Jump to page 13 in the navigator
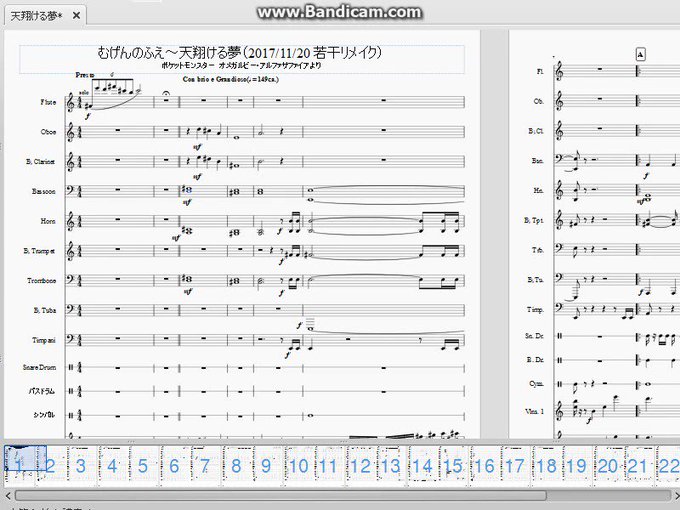Screen dimensions: 680x510 point(391,465)
